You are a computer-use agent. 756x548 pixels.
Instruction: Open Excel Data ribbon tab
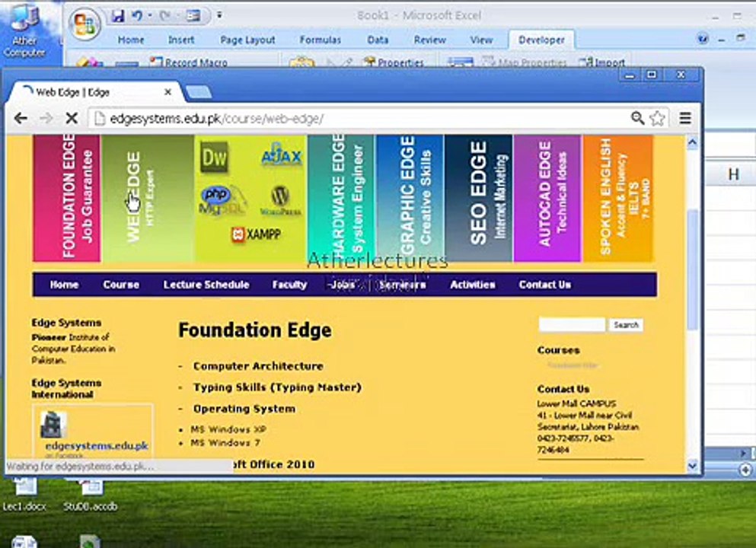tap(378, 40)
